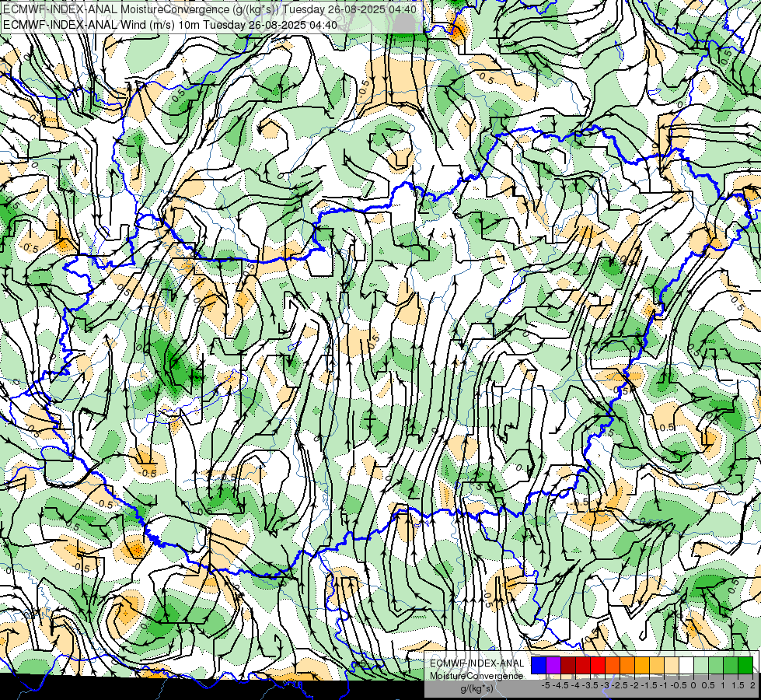Click the legend label ECMWF-INDEX-ANAL

click(x=477, y=663)
